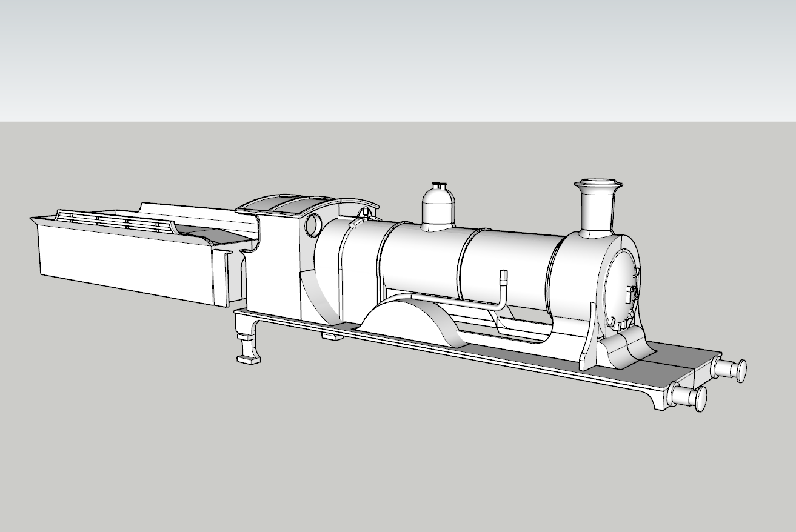Select the round cab window opening
Viewport: 796px width, 532px height.
pyautogui.click(x=313, y=225)
